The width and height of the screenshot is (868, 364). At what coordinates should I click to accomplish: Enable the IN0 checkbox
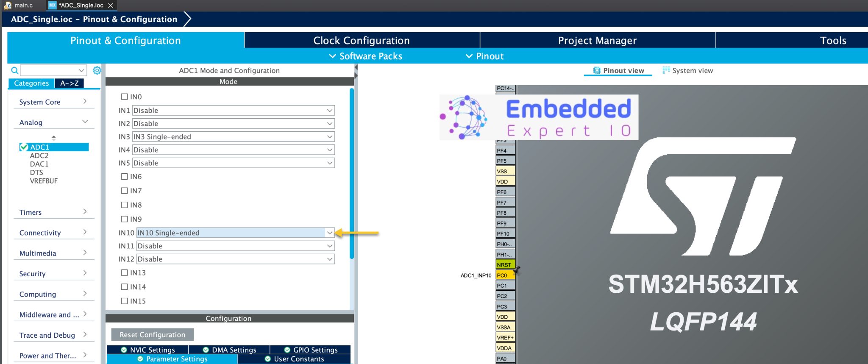pos(125,97)
